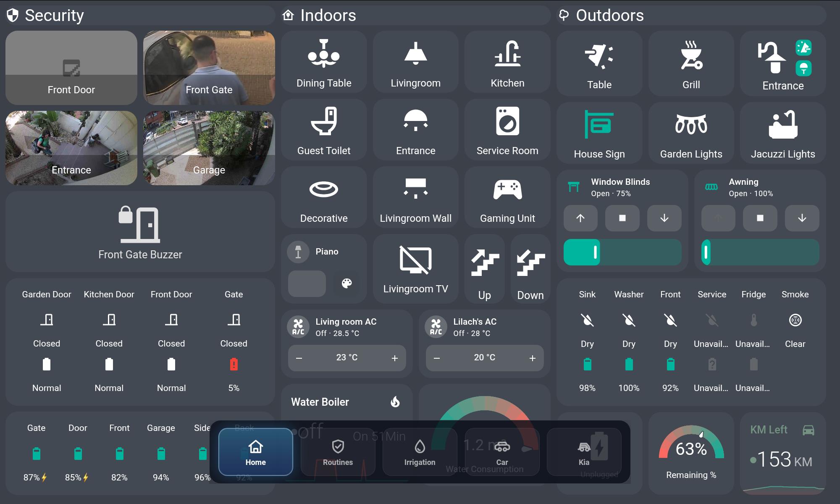Toggle the Living room AC icon

tap(298, 327)
